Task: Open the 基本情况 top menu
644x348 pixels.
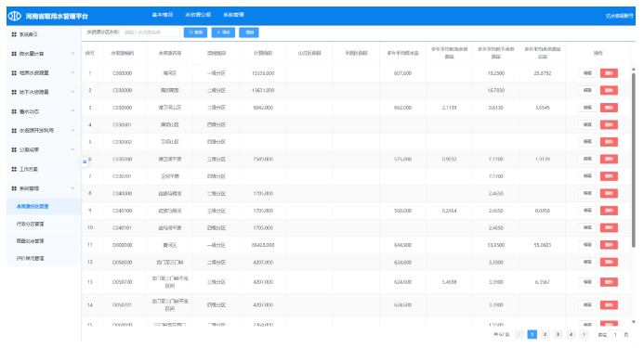Action: (x=163, y=15)
